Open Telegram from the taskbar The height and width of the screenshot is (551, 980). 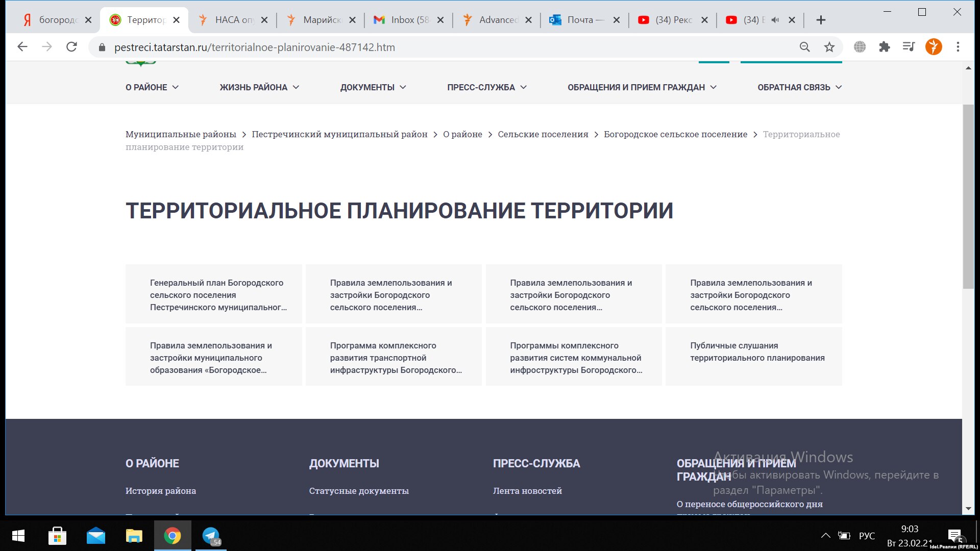pyautogui.click(x=211, y=536)
